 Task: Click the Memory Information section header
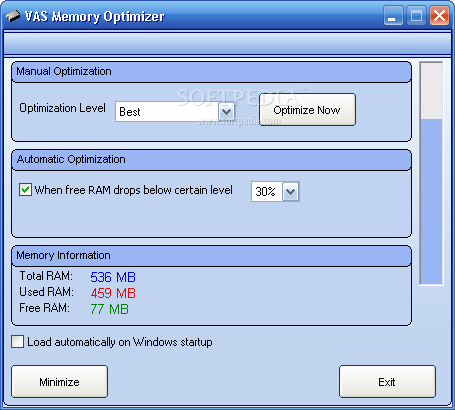211,256
